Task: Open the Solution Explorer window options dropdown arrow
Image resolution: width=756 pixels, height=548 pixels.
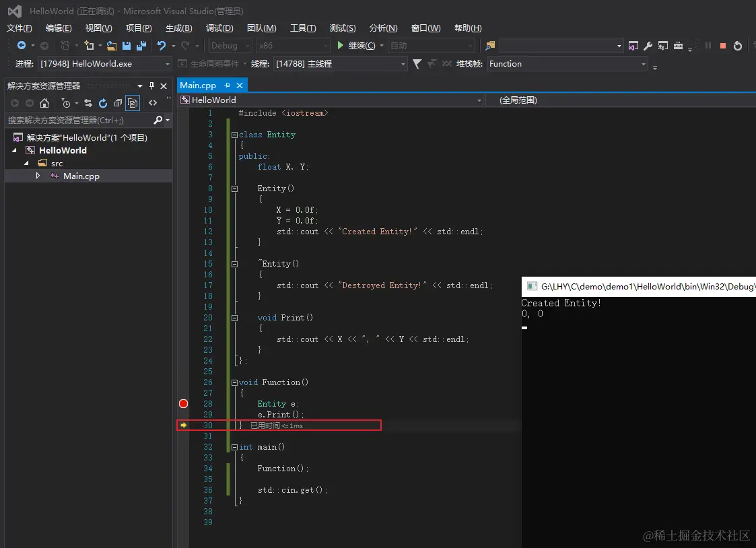Action: (140, 85)
